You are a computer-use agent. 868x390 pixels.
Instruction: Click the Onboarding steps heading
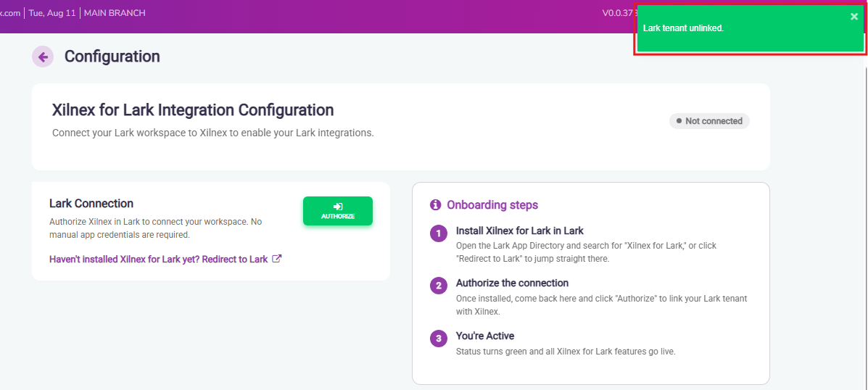point(492,205)
